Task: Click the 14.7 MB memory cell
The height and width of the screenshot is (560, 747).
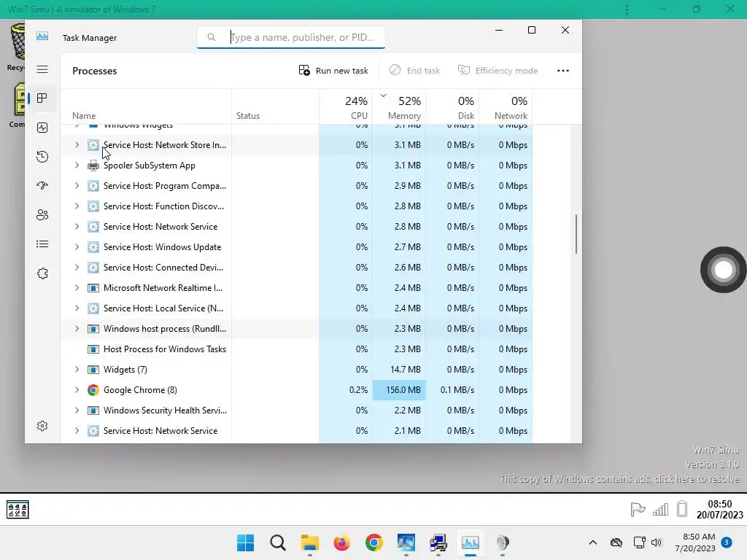Action: click(x=399, y=370)
